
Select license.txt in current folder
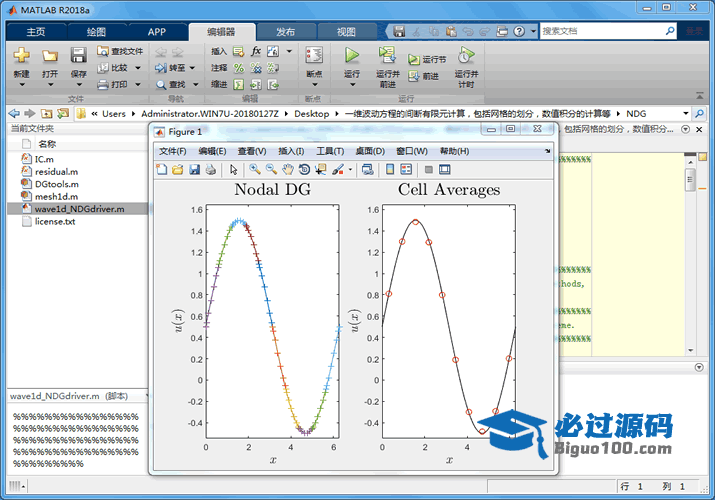click(x=55, y=222)
